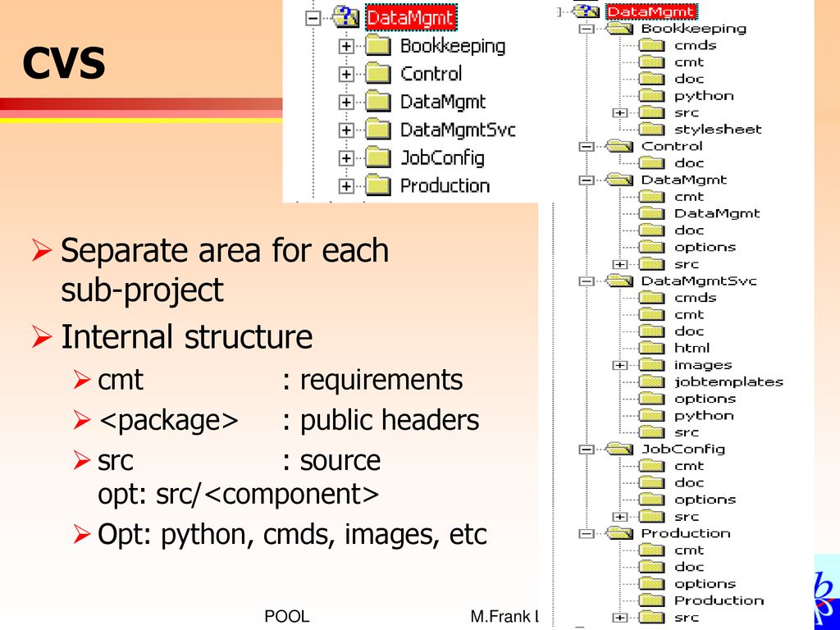The height and width of the screenshot is (630, 840).
Task: Select the cmt label under Production
Action: pyautogui.click(x=689, y=550)
